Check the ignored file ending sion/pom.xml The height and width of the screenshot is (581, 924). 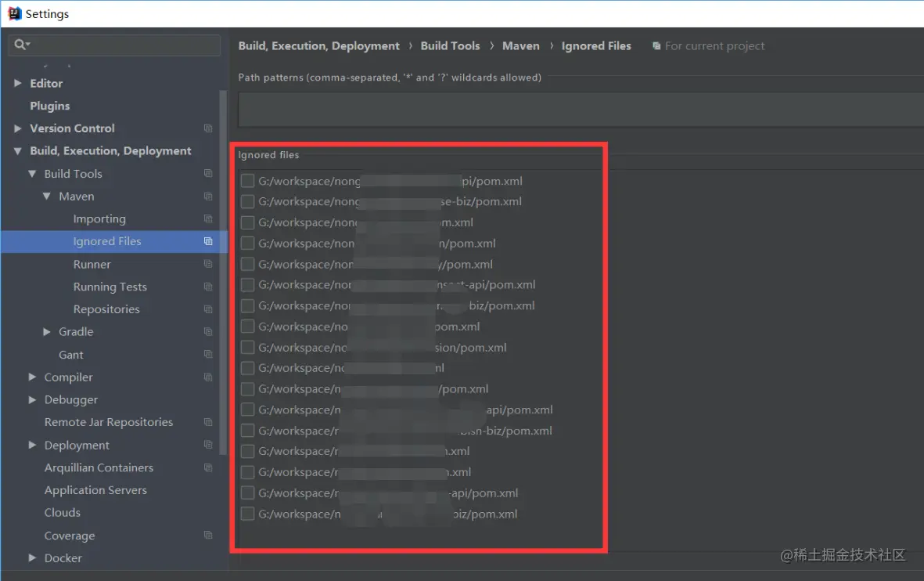247,347
